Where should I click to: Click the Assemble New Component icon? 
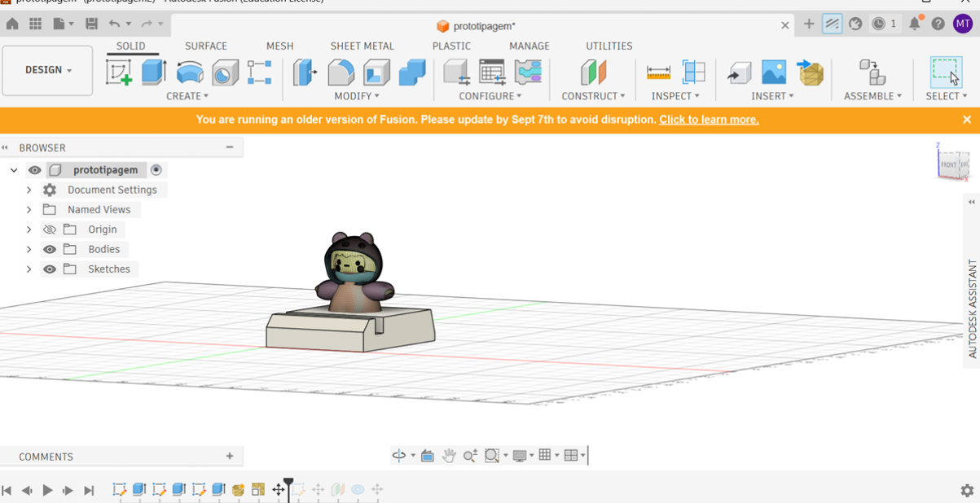click(872, 72)
